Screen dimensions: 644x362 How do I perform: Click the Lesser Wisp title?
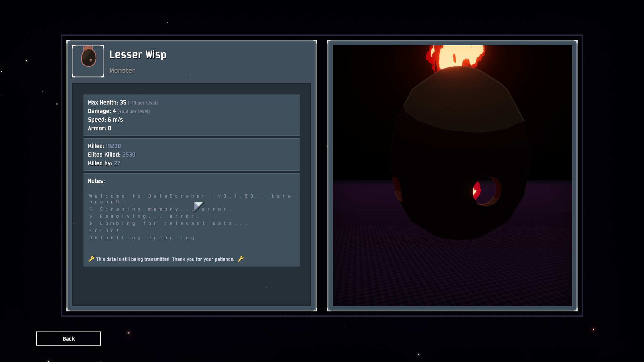point(138,55)
